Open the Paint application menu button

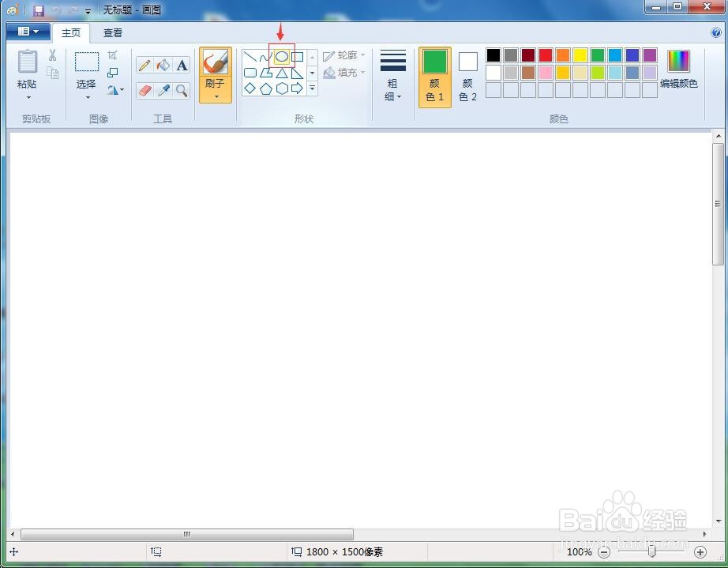[28, 32]
